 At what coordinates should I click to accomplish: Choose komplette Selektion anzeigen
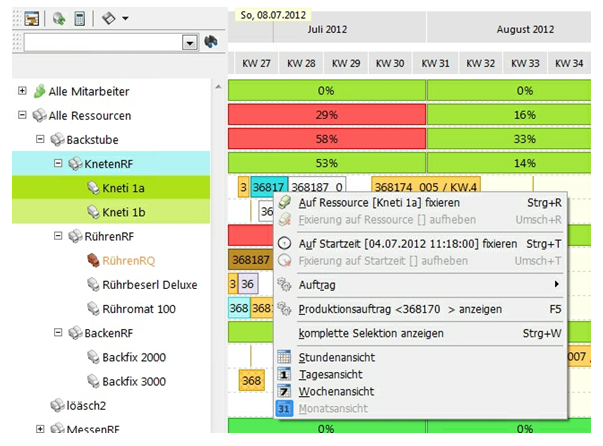[371, 332]
